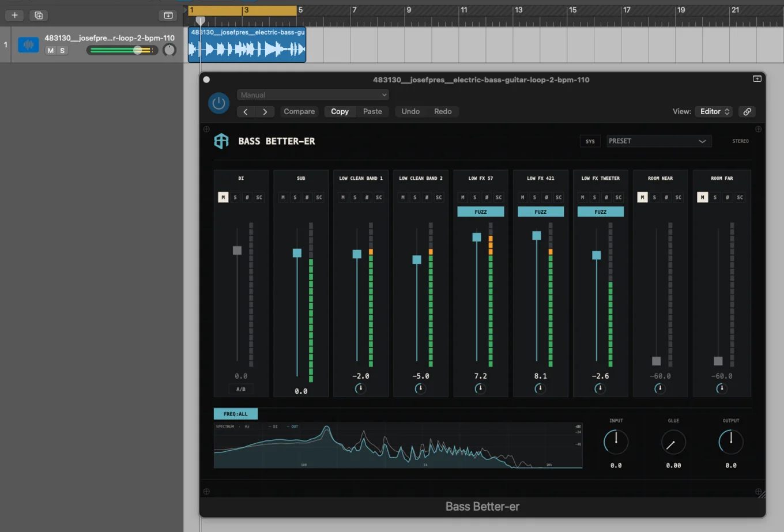Click the SYS button
The height and width of the screenshot is (532, 784).
pyautogui.click(x=590, y=141)
